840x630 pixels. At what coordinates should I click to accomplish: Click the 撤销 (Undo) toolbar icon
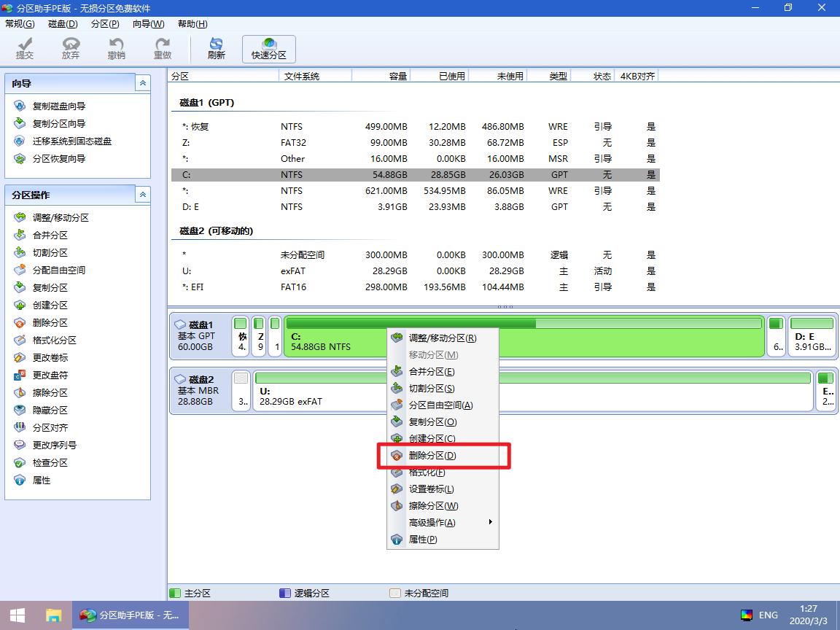[116, 47]
